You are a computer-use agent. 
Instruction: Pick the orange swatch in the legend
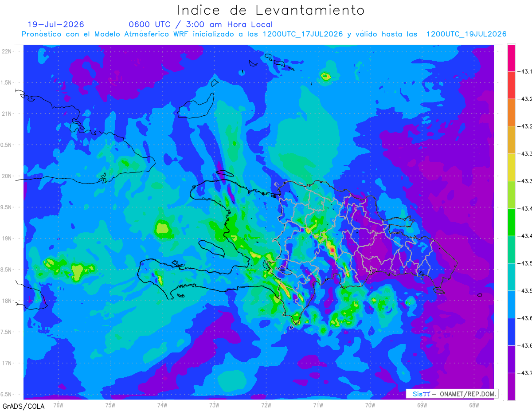tap(511, 113)
